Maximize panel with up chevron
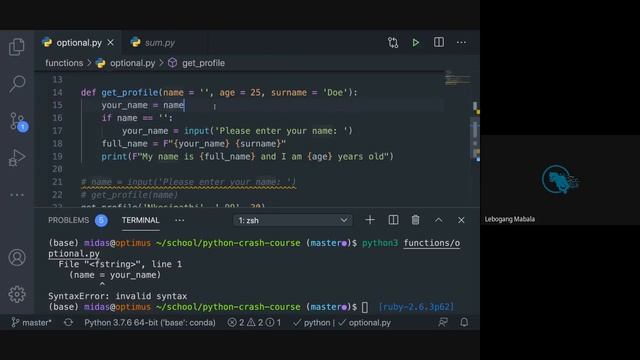This screenshot has height=360, width=640. coord(438,220)
